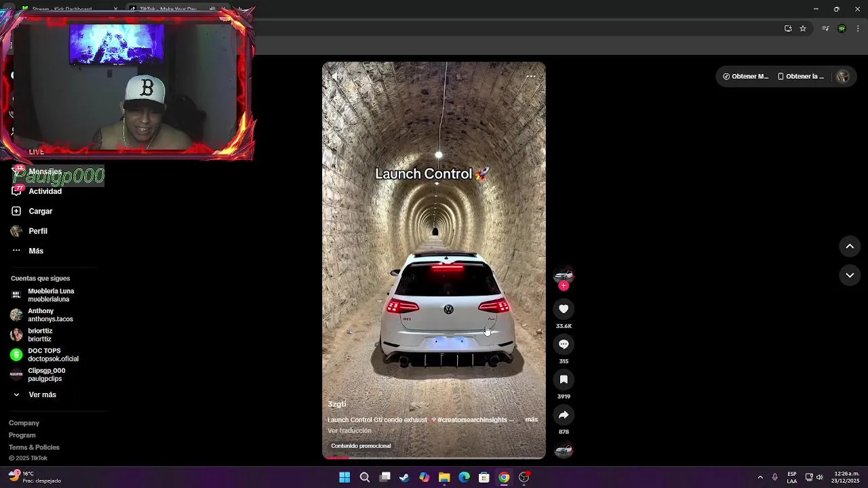Open Windows taskbar search
Screen dimensions: 868x488
(364, 477)
